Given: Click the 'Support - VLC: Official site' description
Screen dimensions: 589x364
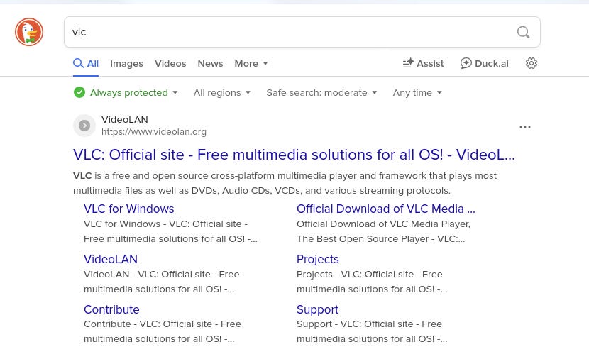Looking at the screenshot, I should coord(372,331).
